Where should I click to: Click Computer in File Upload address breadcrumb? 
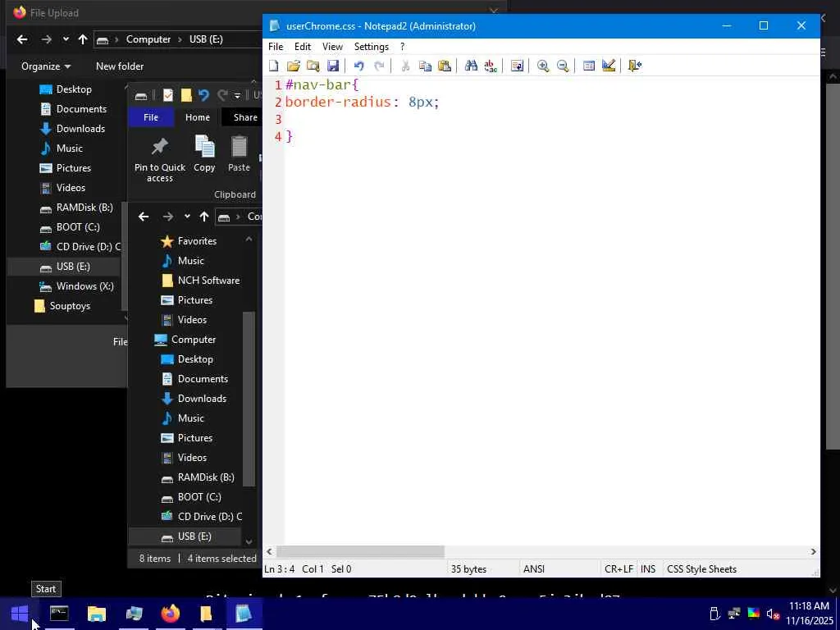pyautogui.click(x=148, y=39)
